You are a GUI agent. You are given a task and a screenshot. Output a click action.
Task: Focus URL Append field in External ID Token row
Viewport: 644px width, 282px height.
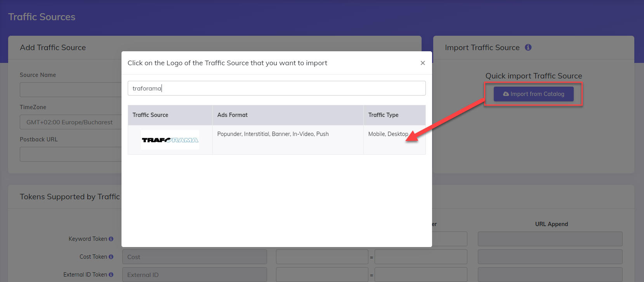click(x=550, y=275)
